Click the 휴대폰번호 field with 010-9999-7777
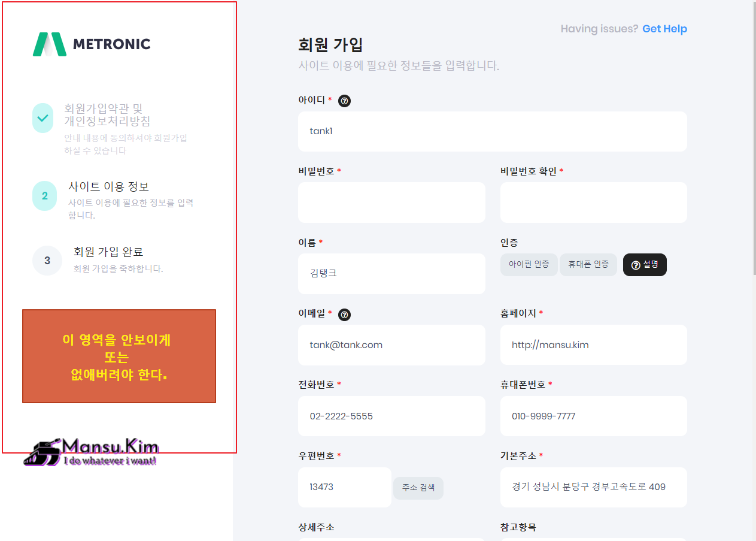This screenshot has height=541, width=756. [x=594, y=416]
